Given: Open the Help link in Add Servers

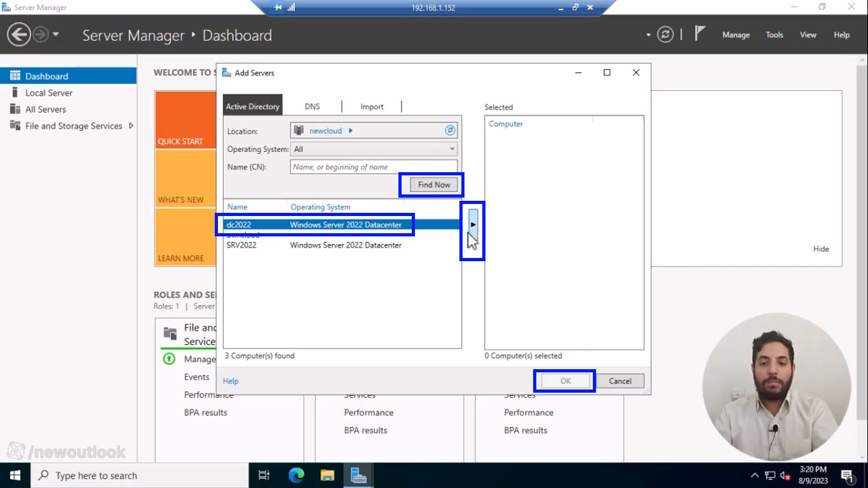Looking at the screenshot, I should click(231, 381).
